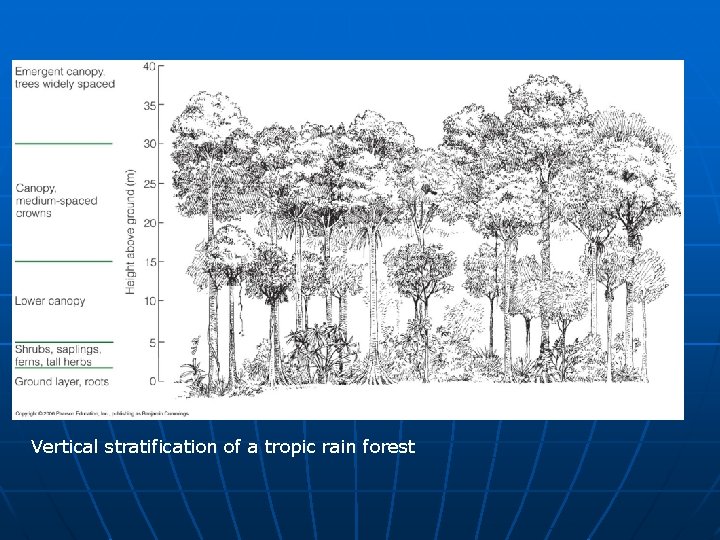The height and width of the screenshot is (540, 720).
Task: Click the 'Shrubs, saplings, ferns, tall herbs' label
Action: 58,355
